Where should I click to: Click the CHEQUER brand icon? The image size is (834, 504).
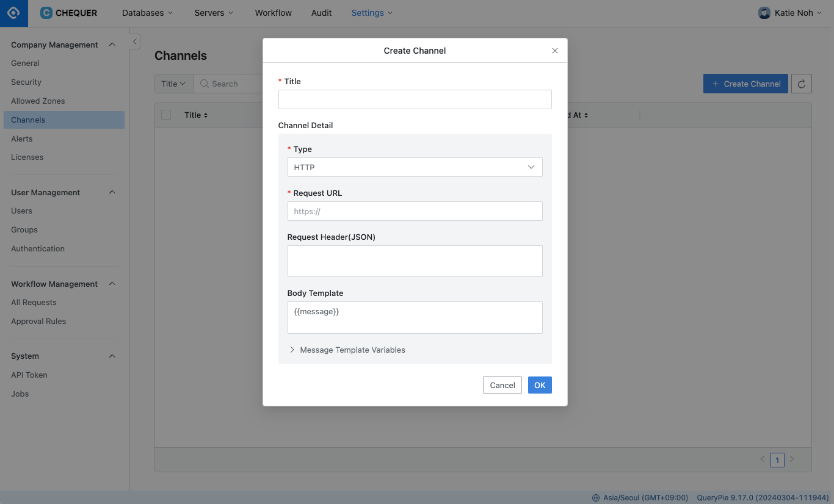point(46,13)
